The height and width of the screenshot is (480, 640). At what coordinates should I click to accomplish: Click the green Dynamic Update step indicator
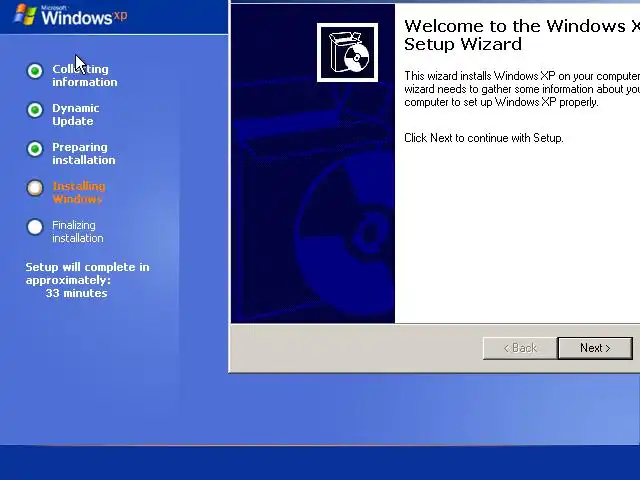click(x=35, y=110)
